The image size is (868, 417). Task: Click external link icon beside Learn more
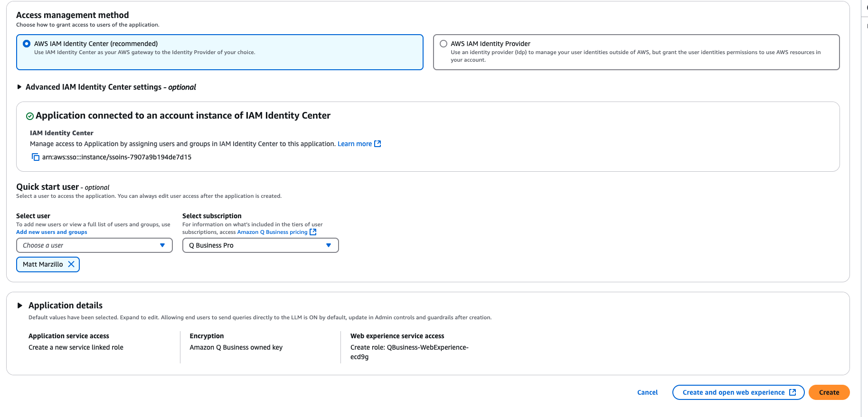pos(377,144)
